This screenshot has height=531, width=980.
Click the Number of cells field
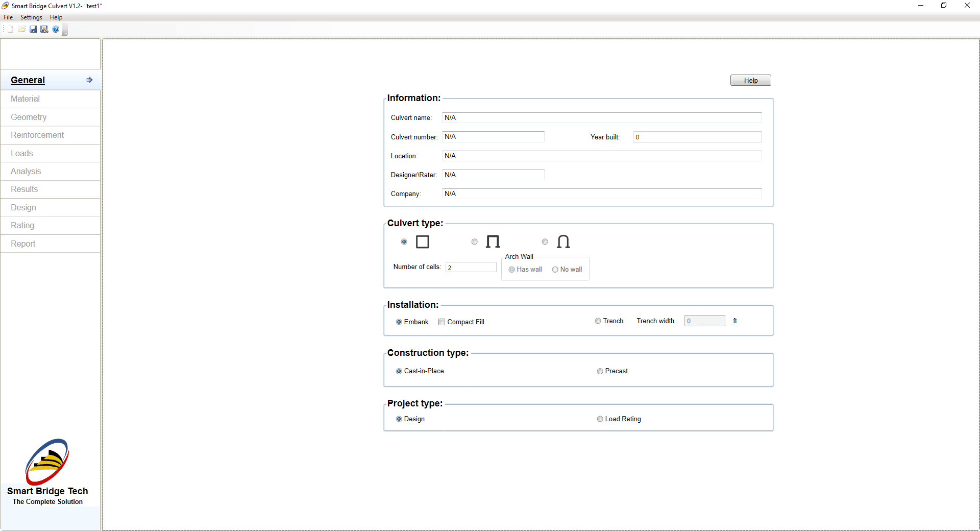point(471,268)
